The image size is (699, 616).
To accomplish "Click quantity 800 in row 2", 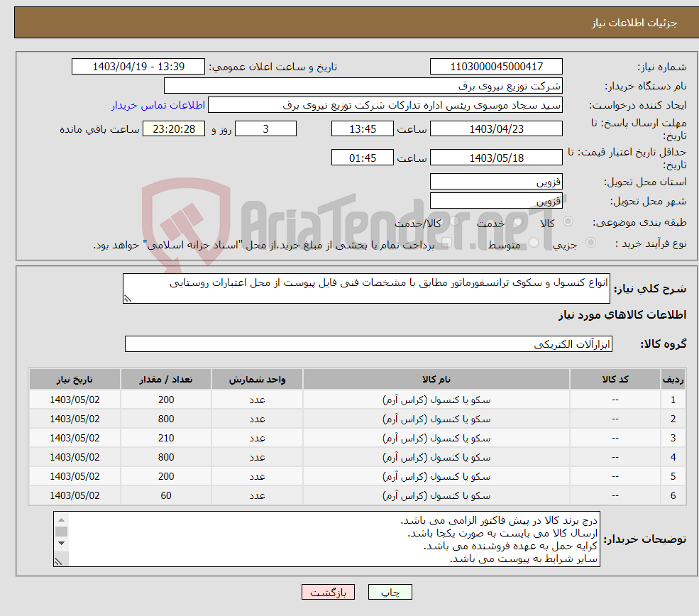I will click(x=166, y=419).
